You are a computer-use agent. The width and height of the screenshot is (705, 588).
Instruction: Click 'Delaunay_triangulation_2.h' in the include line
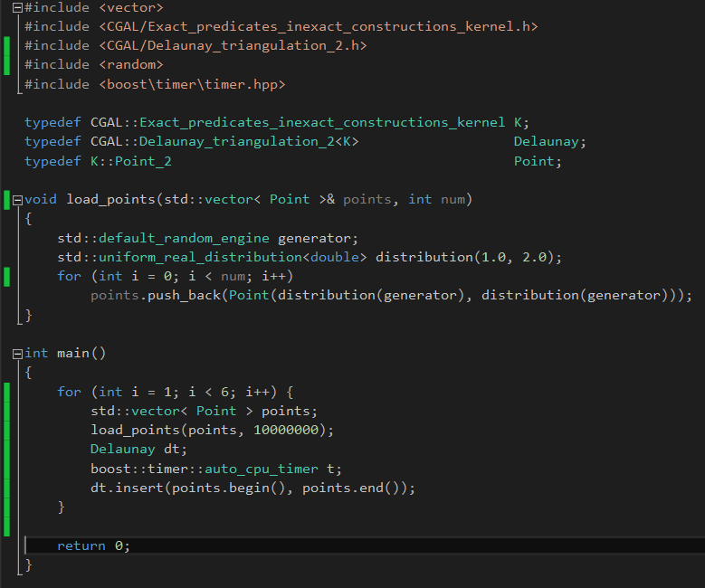tap(252, 46)
